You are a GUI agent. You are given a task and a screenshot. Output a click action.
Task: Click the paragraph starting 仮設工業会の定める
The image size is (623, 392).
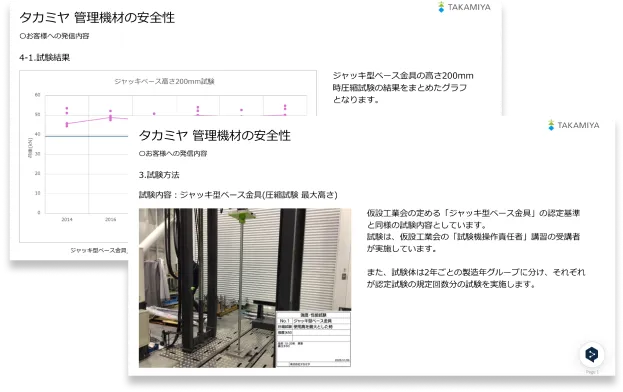click(x=473, y=231)
